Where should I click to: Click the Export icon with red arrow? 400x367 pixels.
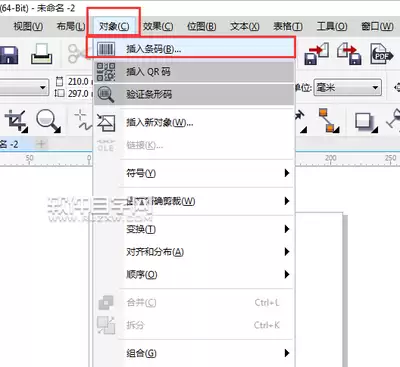coord(349,53)
